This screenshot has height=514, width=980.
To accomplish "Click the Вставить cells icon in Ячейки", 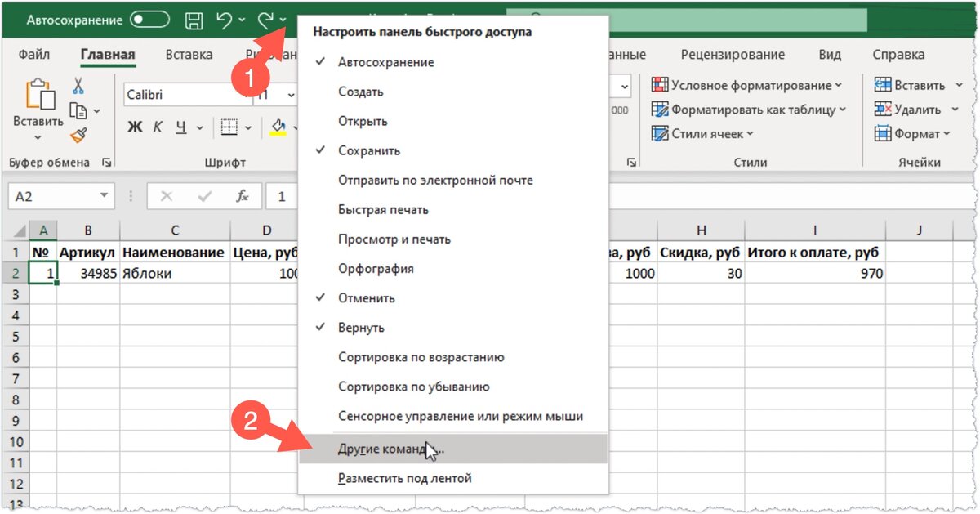I will point(882,85).
